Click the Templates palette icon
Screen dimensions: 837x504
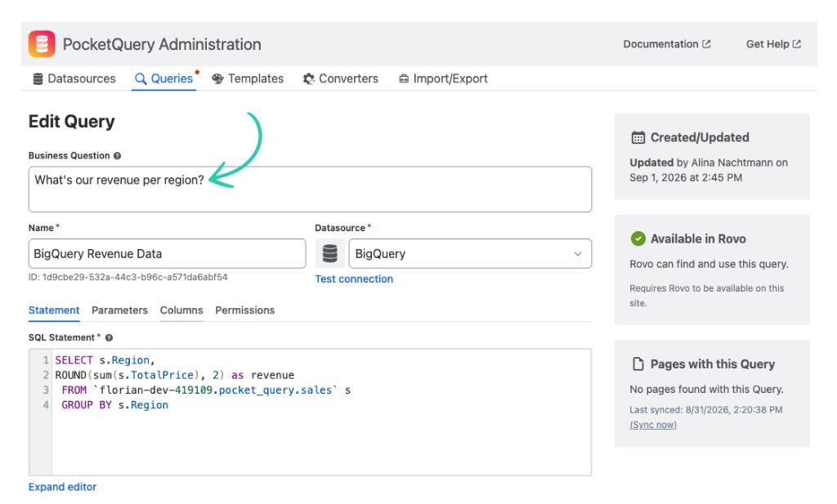(x=217, y=79)
